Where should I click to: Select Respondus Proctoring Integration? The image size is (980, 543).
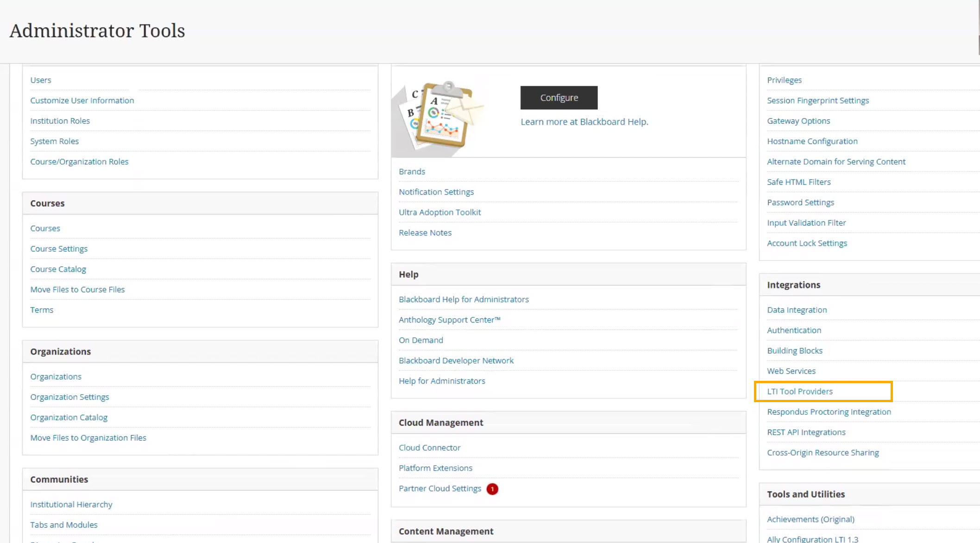tap(829, 412)
